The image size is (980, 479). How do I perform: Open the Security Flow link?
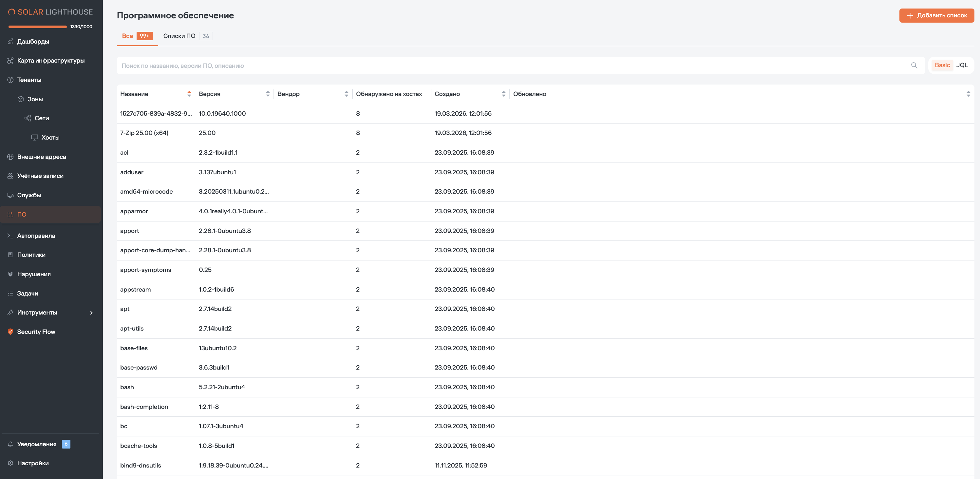pos(36,332)
